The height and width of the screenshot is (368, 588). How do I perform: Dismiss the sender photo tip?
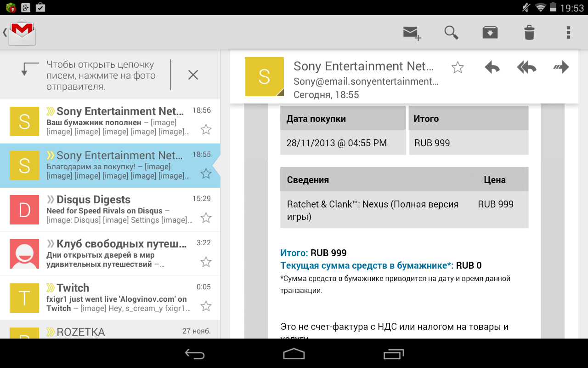coord(193,75)
